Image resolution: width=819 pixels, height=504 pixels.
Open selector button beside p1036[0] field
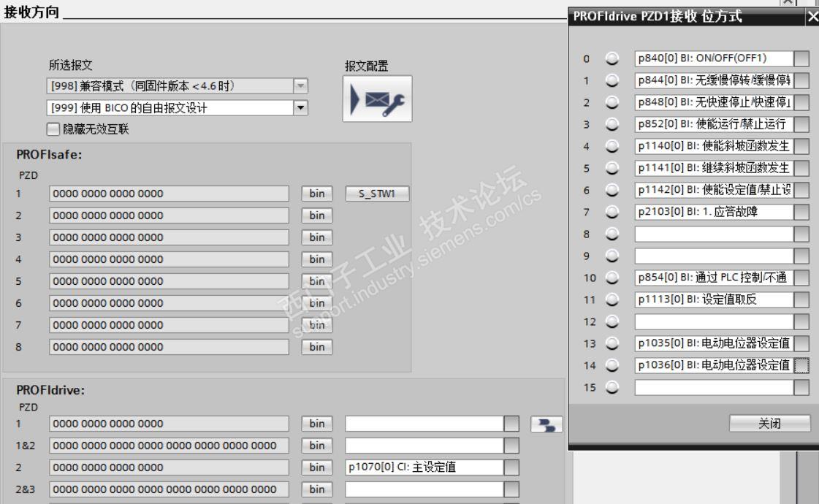[x=801, y=366]
